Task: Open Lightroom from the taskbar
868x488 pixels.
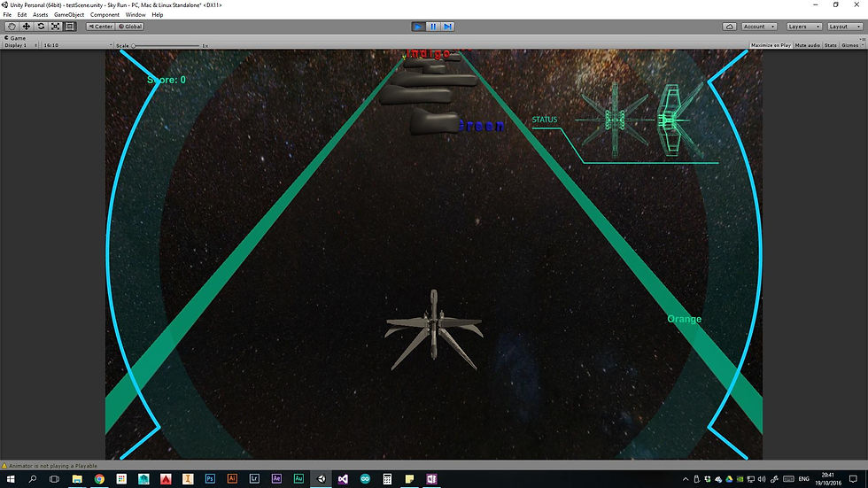Action: point(254,478)
